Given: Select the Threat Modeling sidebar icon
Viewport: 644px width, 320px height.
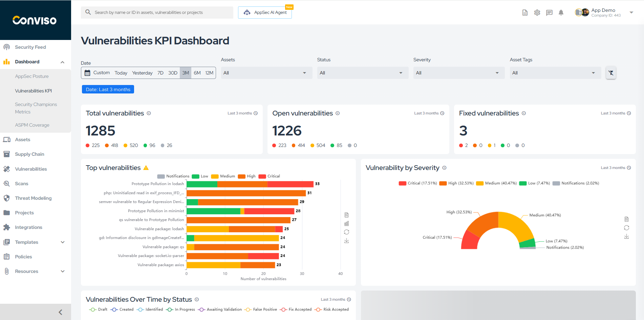Looking at the screenshot, I should [7, 198].
